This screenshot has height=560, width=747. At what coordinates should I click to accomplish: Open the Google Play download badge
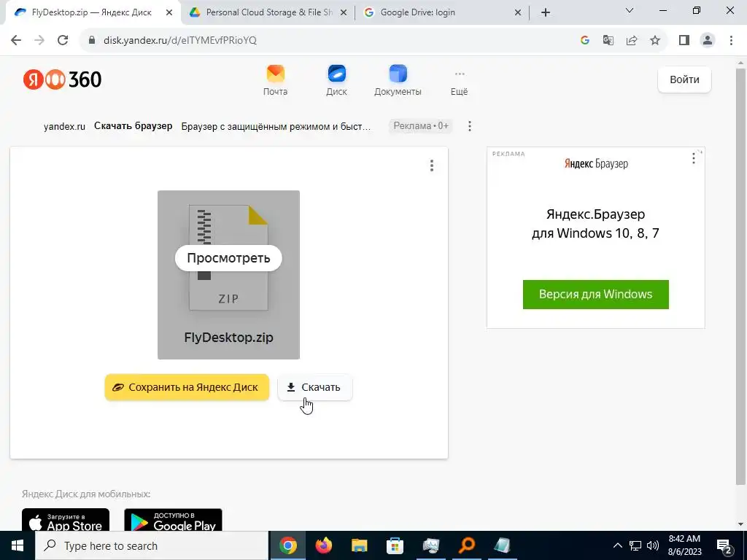(x=173, y=520)
